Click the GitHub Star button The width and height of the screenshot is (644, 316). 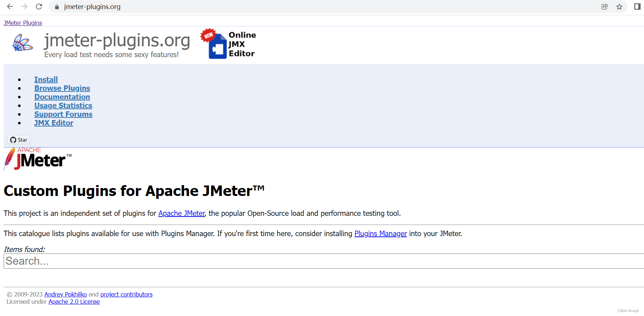[x=19, y=140]
